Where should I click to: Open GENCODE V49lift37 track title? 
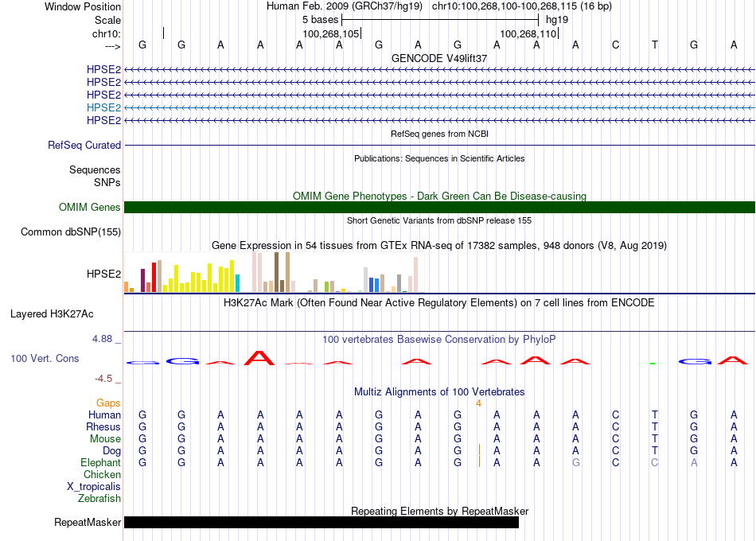click(x=439, y=58)
